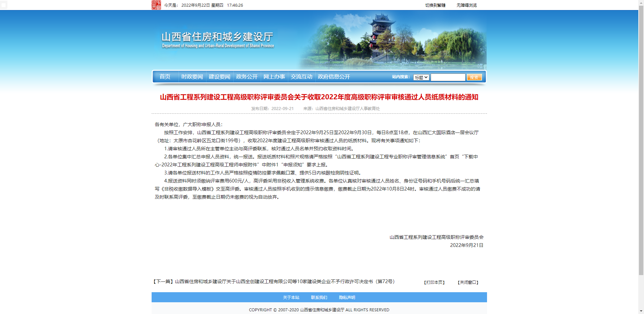Viewport: 644px width, 314px height.
Task: Open the next article link (下一篇)
Action: 274,282
